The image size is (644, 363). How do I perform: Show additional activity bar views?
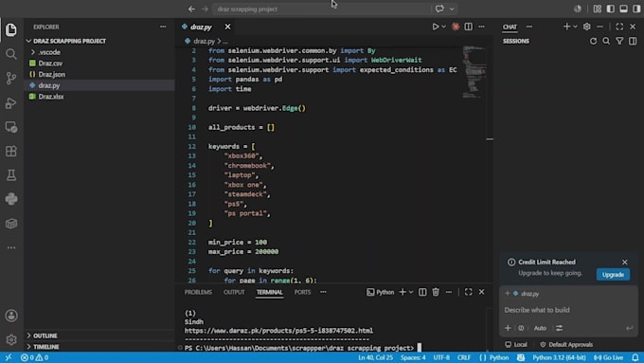click(11, 247)
